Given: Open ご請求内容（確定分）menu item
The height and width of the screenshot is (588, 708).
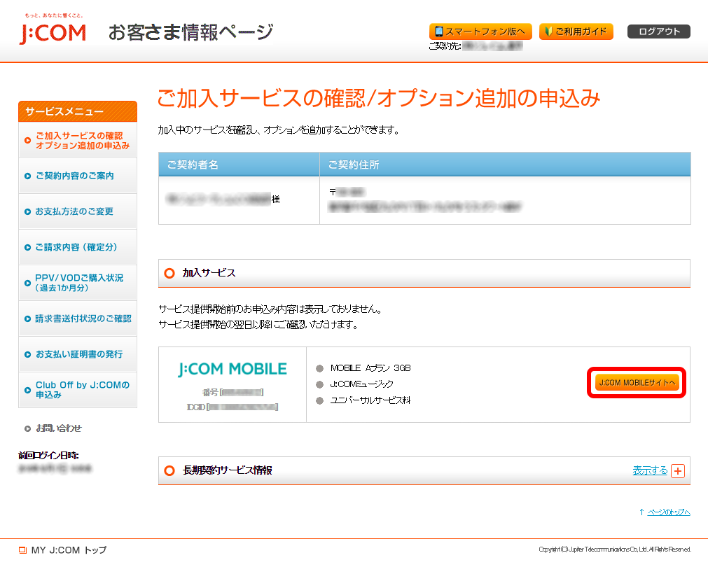Looking at the screenshot, I should [x=78, y=247].
